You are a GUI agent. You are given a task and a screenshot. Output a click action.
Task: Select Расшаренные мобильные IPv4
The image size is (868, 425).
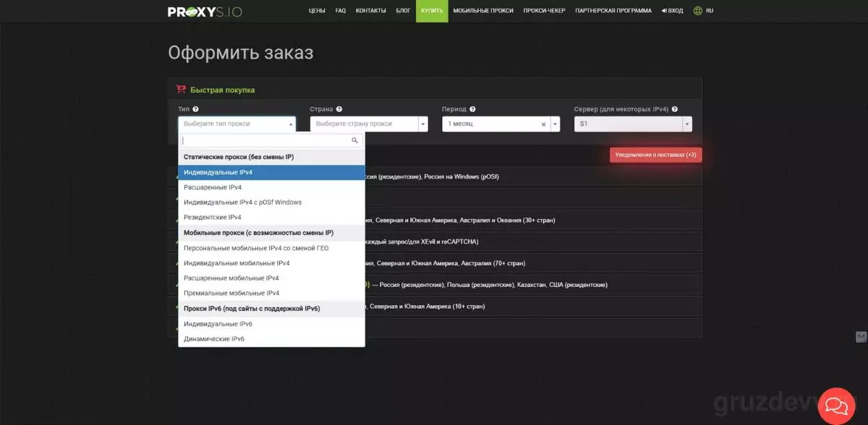click(271, 278)
